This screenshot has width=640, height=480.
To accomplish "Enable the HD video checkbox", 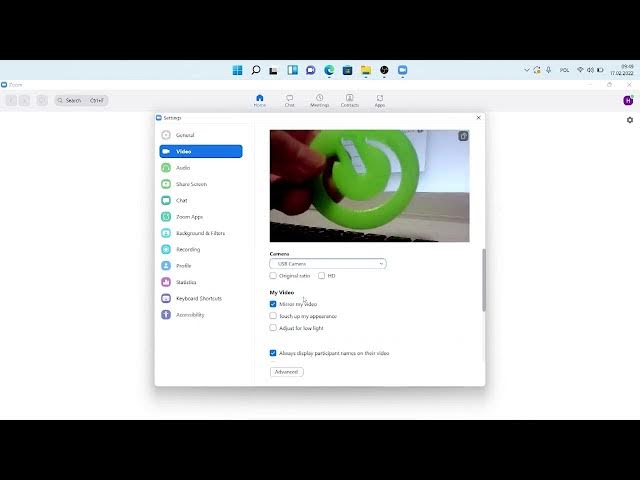I will (321, 276).
